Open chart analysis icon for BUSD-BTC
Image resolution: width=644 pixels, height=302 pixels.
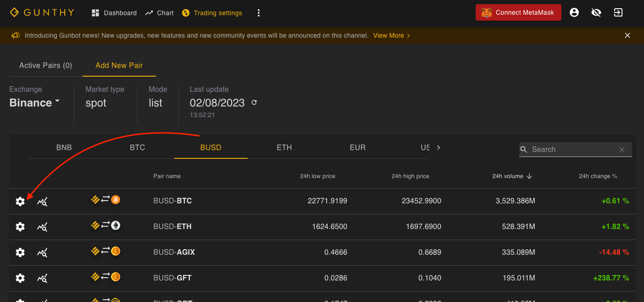[x=42, y=201]
